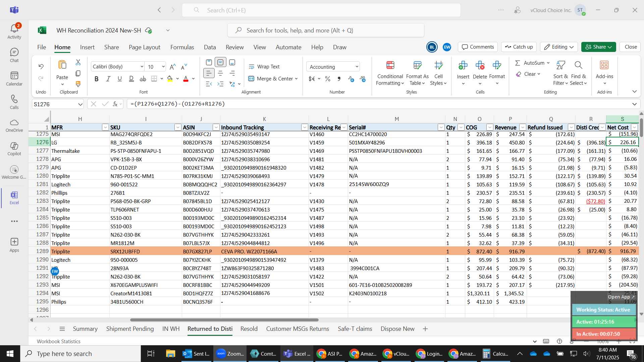Click the Copy icon in Clipboard

pyautogui.click(x=78, y=73)
